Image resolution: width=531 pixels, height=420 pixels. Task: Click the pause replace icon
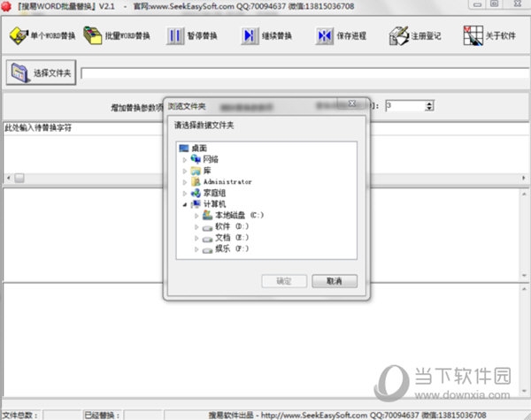175,35
